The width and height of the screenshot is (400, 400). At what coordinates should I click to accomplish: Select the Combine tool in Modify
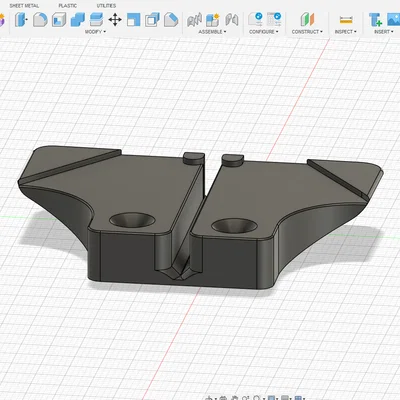pos(78,19)
